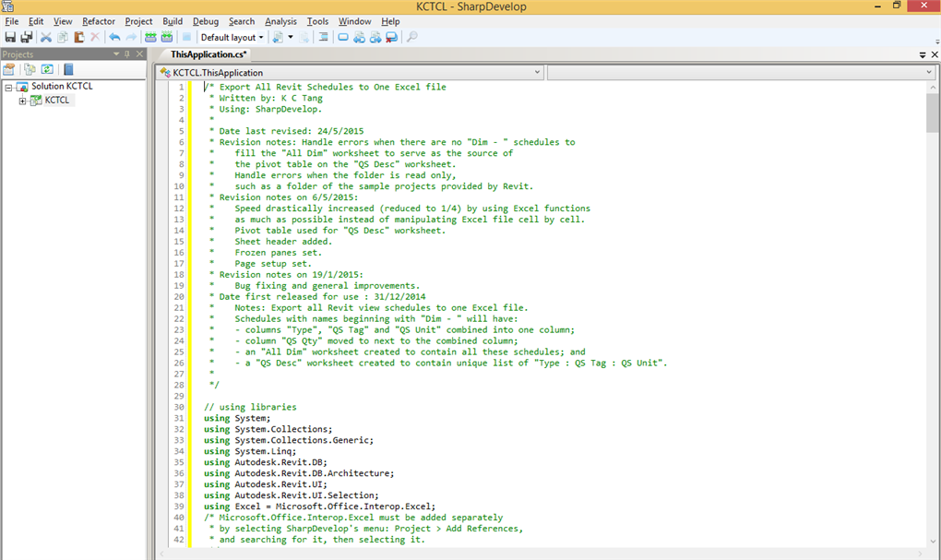Viewport: 941px width, 560px height.
Task: Close the active document tab
Action: click(935, 54)
